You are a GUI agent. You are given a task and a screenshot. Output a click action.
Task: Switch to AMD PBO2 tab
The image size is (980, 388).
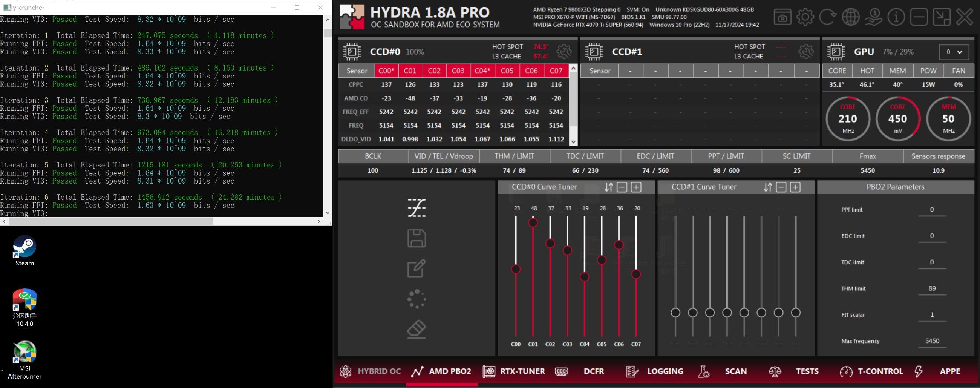pos(441,371)
